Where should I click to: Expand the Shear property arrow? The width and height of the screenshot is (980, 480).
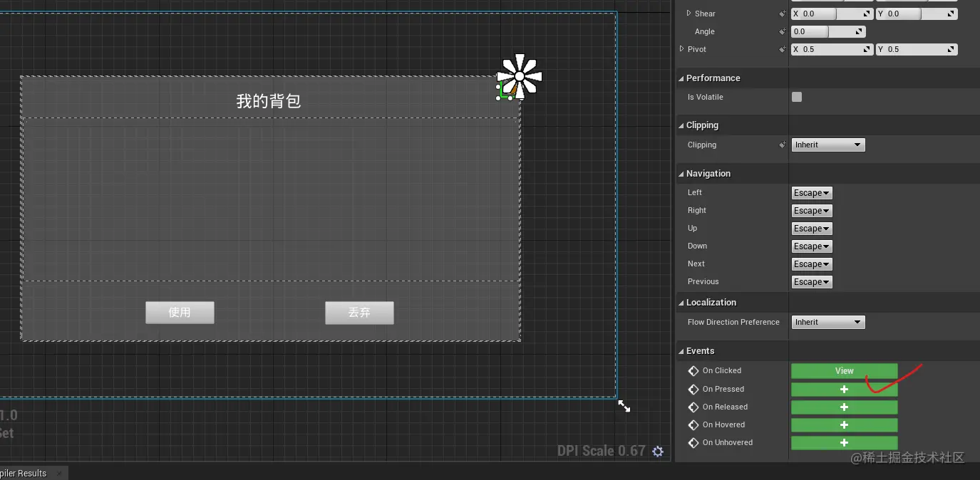tap(688, 14)
